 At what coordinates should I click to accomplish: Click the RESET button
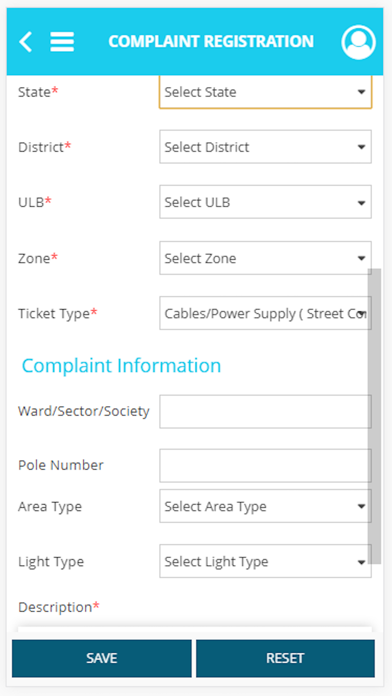[x=285, y=658]
